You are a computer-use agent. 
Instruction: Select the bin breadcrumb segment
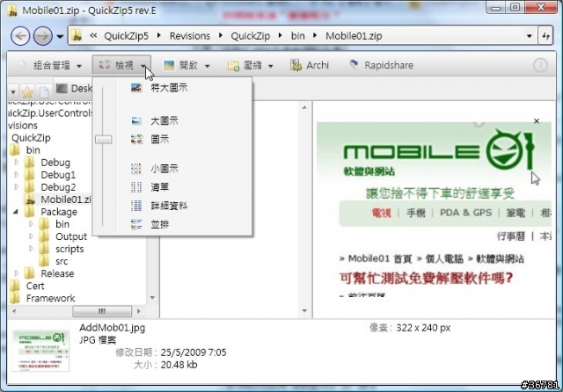(297, 36)
